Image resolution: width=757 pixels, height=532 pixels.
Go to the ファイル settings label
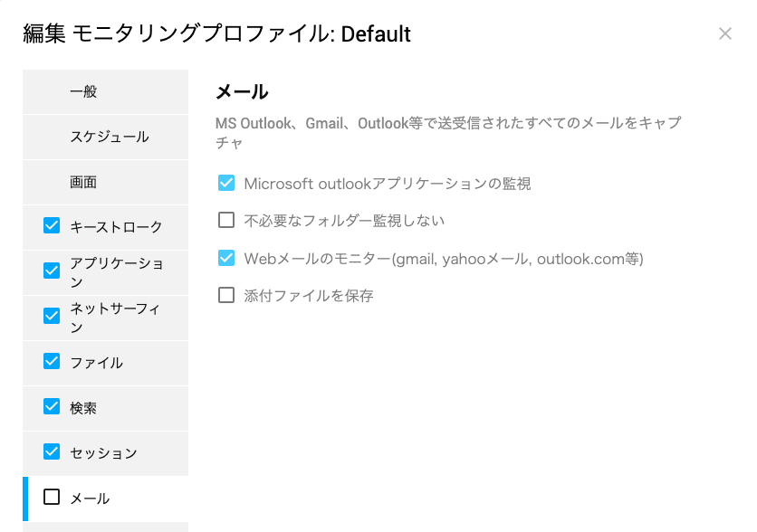tap(96, 363)
